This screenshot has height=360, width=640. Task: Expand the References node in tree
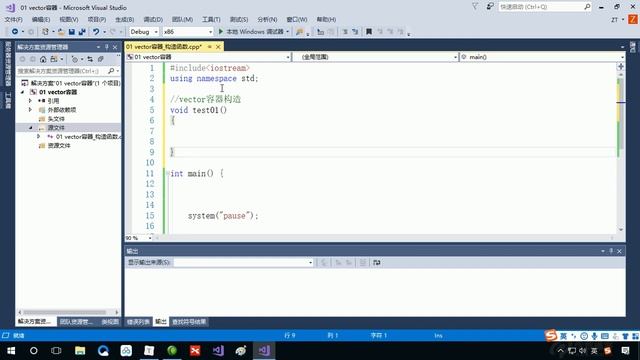click(x=30, y=100)
